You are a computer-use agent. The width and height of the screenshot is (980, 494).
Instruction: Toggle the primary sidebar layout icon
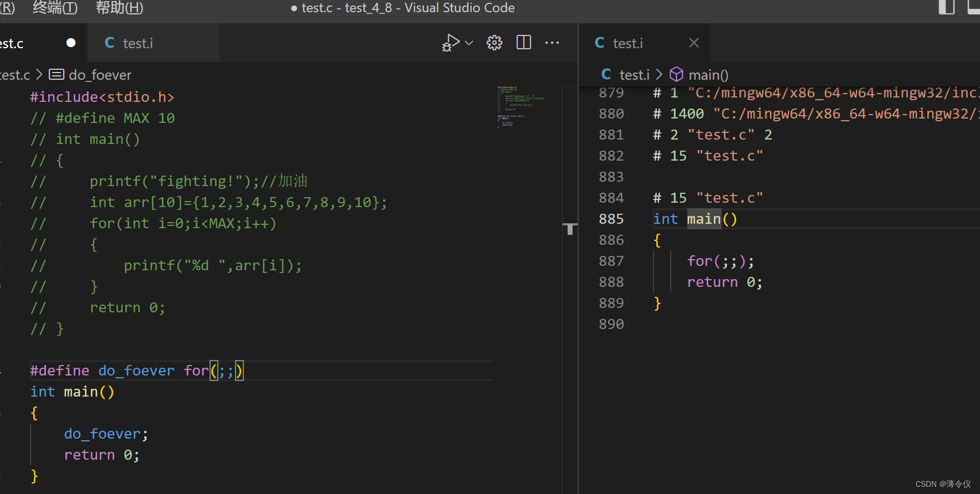click(x=947, y=7)
